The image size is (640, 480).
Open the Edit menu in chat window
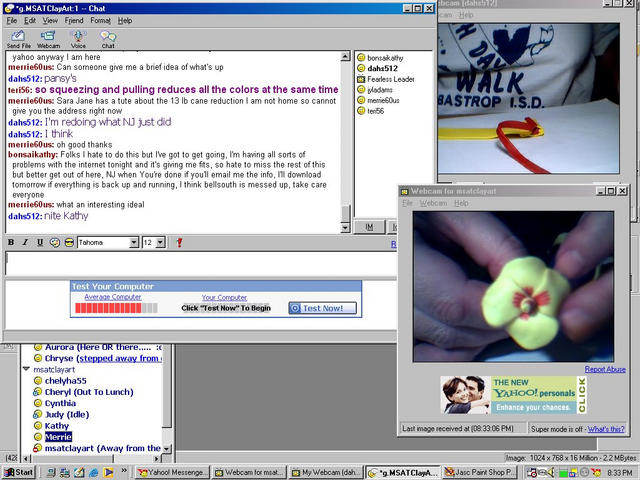coord(30,20)
